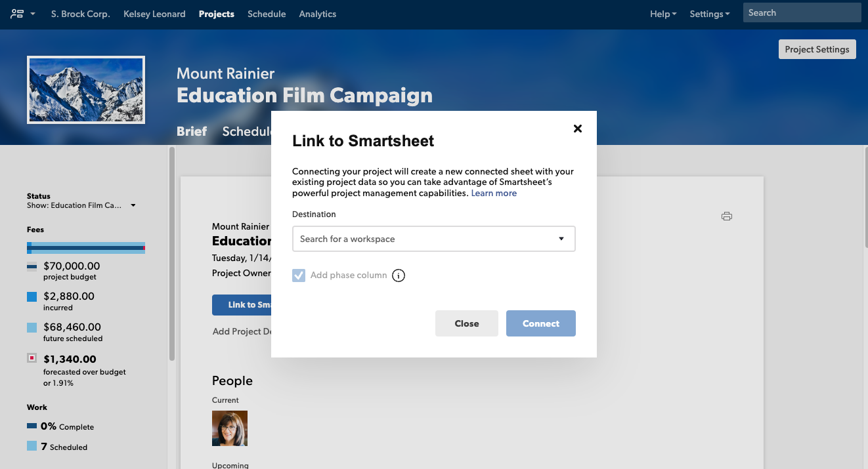Open the Destination workspace dropdown
This screenshot has width=868, height=469.
point(433,239)
